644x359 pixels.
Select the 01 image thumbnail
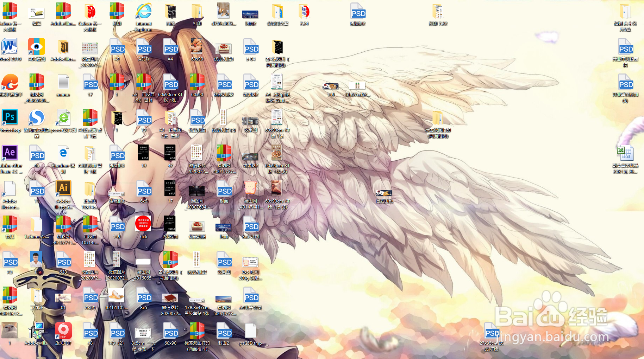click(63, 301)
